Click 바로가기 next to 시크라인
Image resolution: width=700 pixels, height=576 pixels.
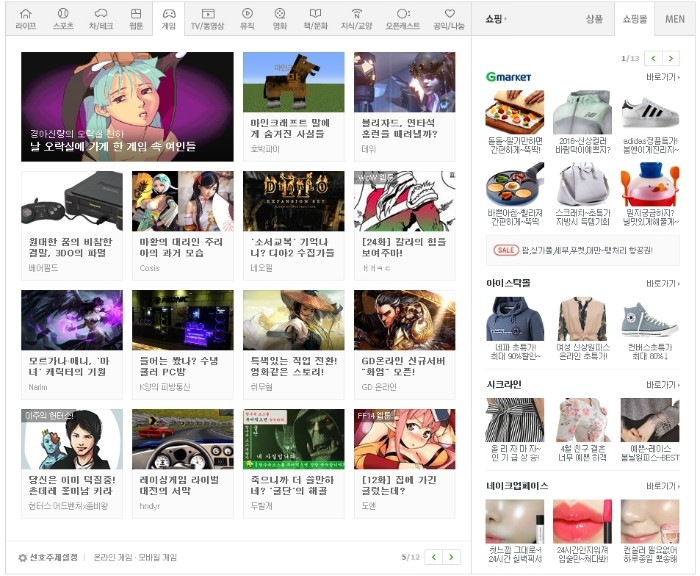point(663,384)
